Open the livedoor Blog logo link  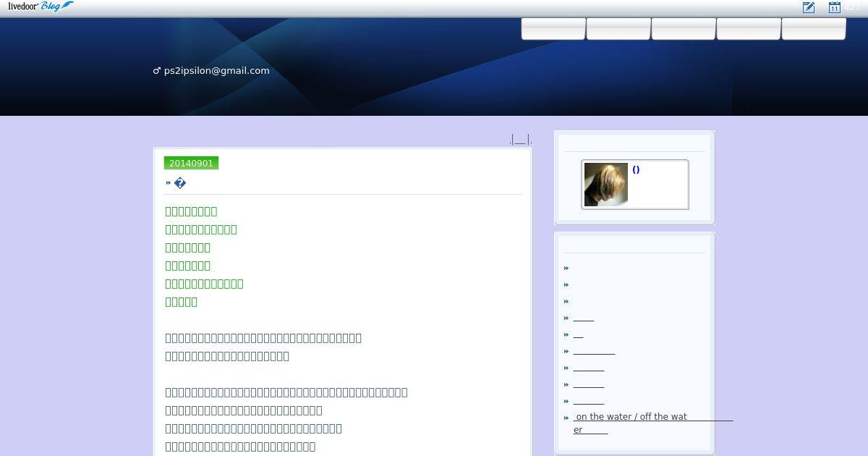tap(41, 7)
